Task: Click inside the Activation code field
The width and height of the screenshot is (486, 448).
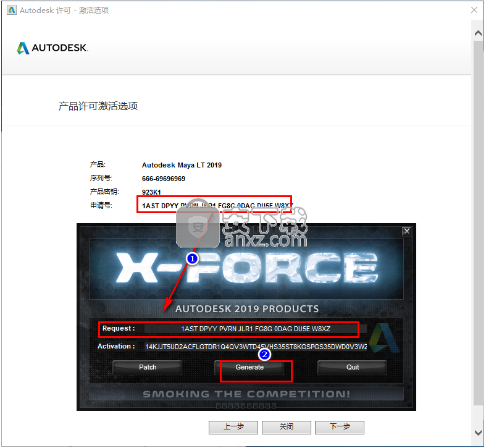Action: [x=256, y=347]
